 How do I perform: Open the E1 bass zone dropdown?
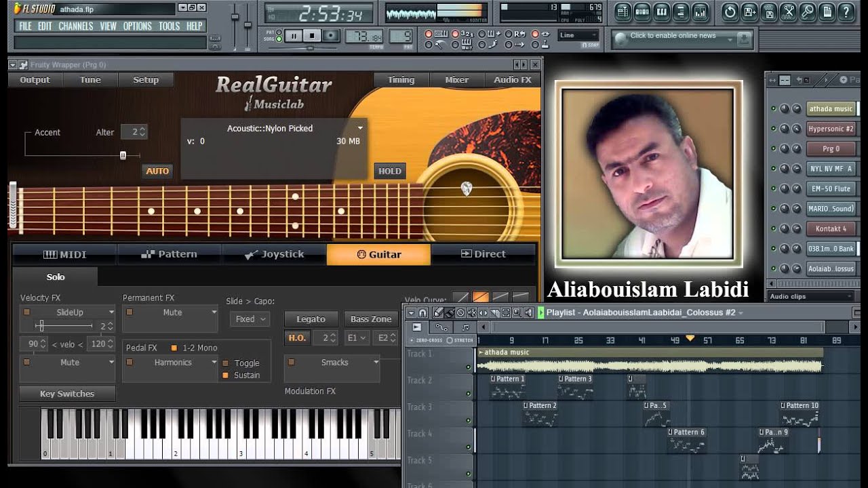tap(357, 338)
